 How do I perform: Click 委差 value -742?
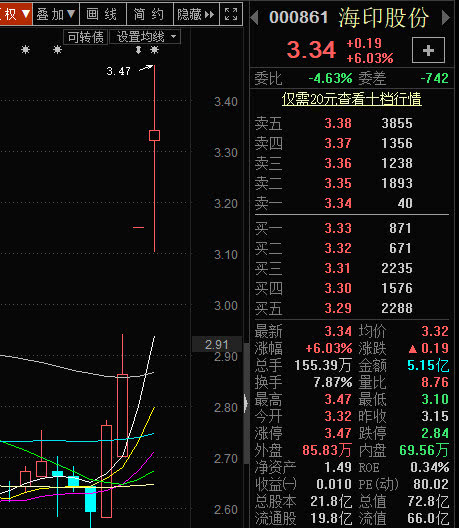point(434,78)
